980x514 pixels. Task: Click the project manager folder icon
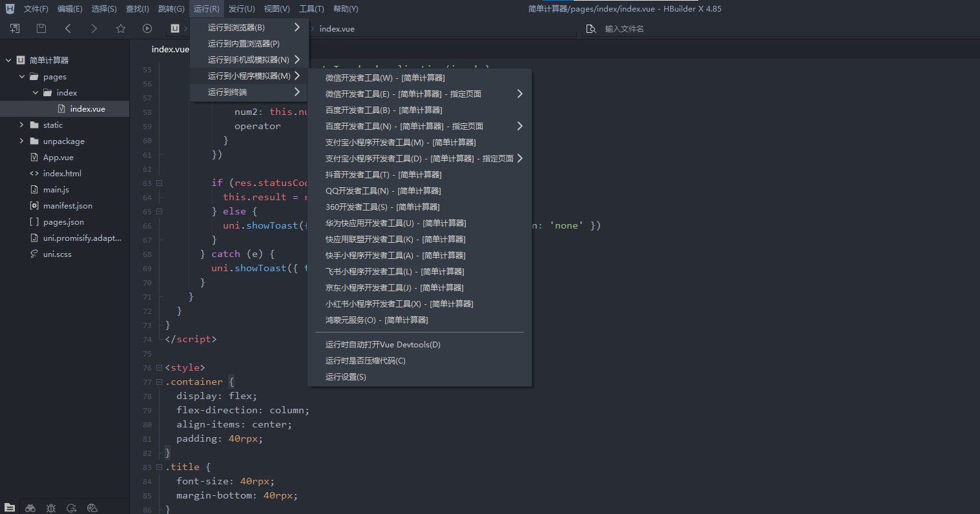coord(10,508)
